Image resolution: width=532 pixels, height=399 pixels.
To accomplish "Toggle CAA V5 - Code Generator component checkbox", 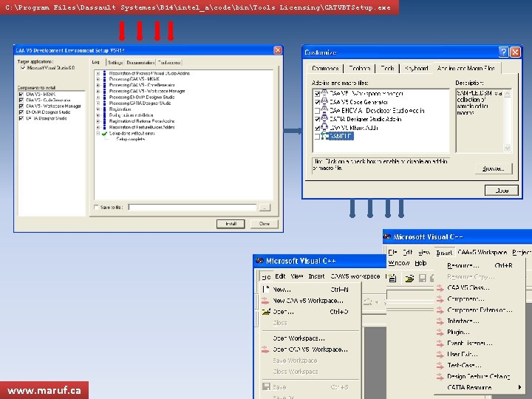I will tap(21, 100).
